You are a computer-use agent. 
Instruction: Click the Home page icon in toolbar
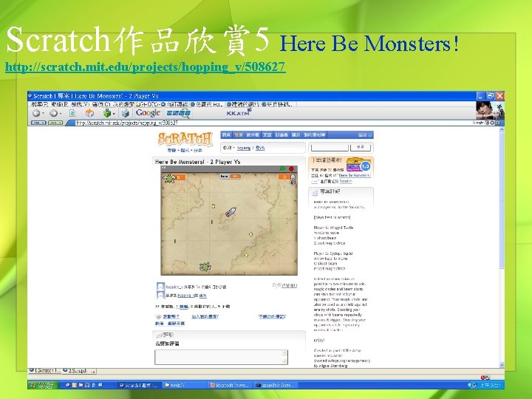89,113
